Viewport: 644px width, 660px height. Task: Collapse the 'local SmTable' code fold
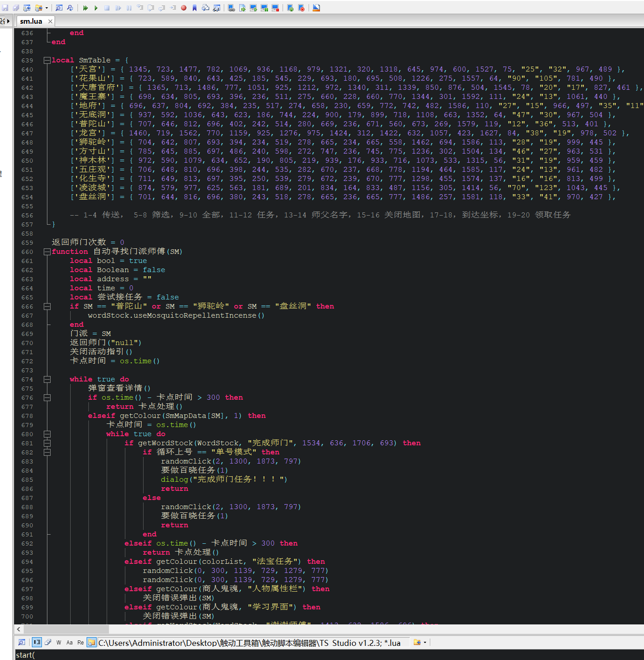click(47, 60)
